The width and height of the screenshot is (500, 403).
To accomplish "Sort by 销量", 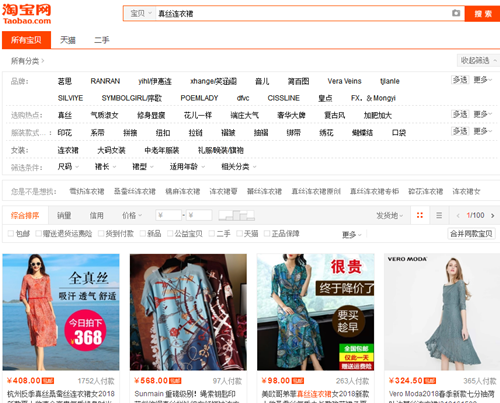I will 64,216.
